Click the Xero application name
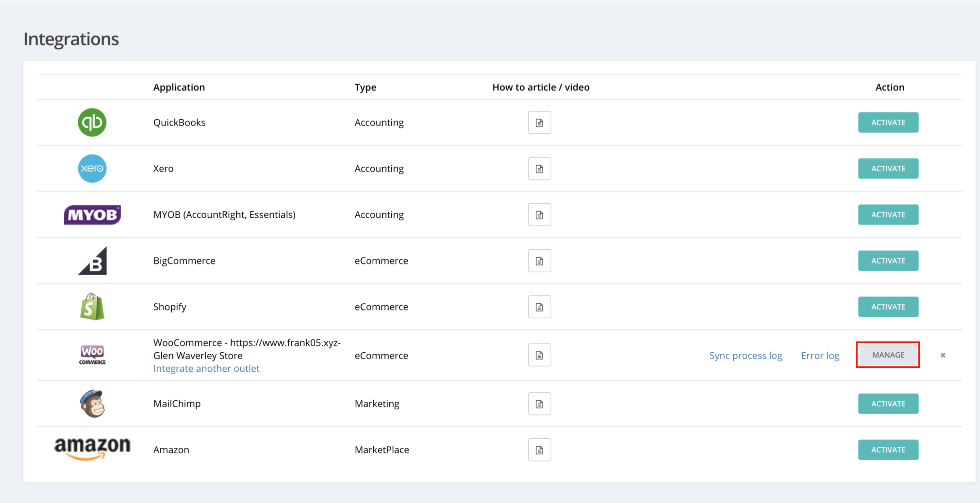 tap(163, 168)
